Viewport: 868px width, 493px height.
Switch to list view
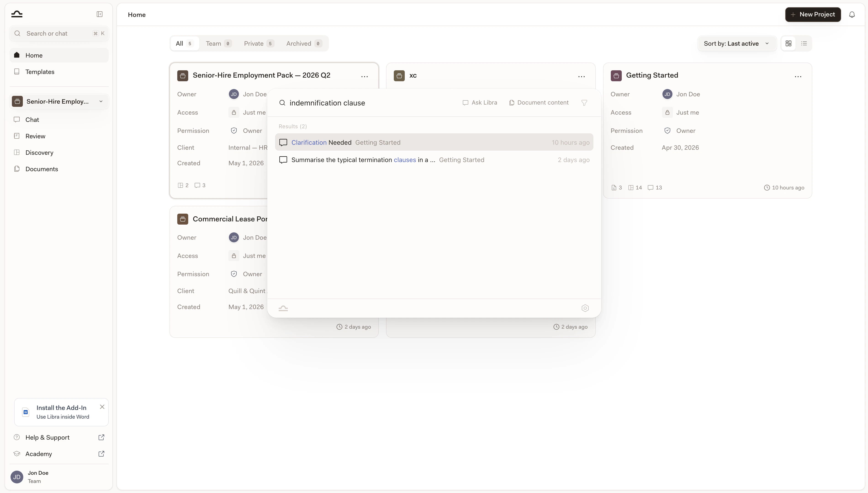click(x=804, y=43)
